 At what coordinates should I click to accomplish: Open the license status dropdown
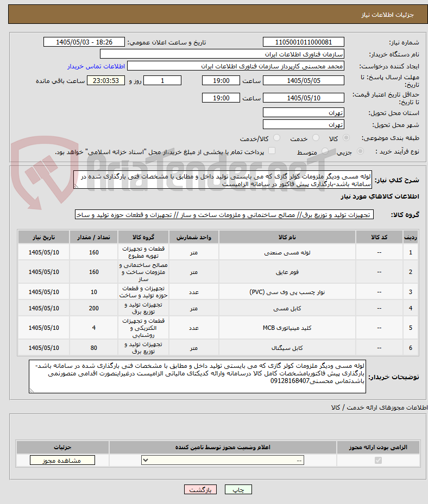[222, 460]
